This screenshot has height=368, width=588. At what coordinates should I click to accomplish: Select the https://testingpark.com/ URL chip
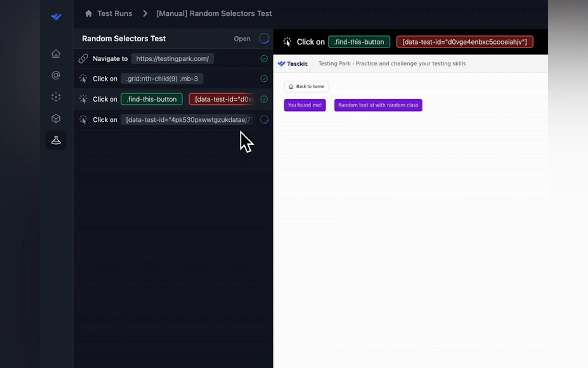pyautogui.click(x=172, y=59)
